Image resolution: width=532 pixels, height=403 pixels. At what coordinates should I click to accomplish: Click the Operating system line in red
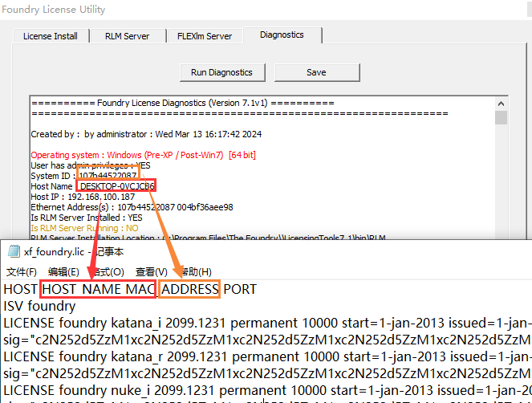pyautogui.click(x=143, y=155)
